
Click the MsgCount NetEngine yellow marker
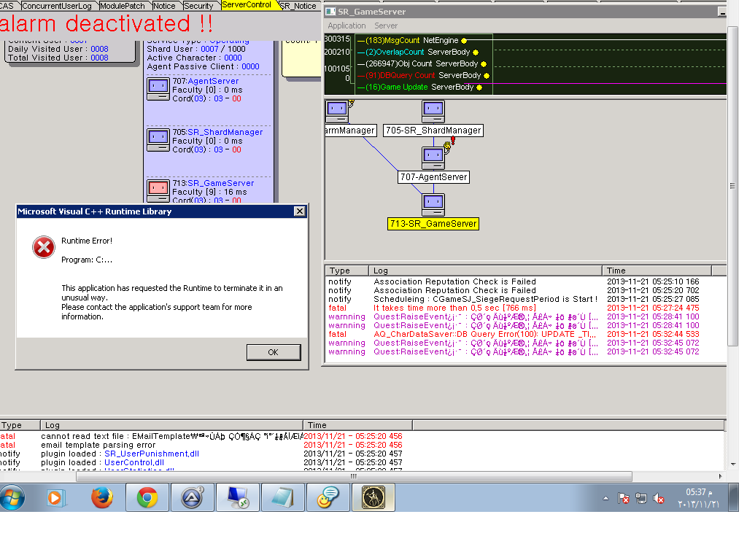[464, 41]
